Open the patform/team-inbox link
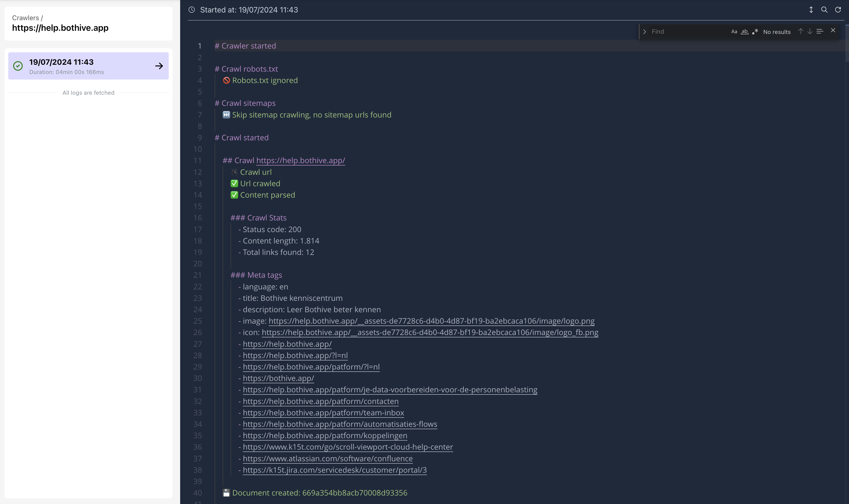 [323, 413]
